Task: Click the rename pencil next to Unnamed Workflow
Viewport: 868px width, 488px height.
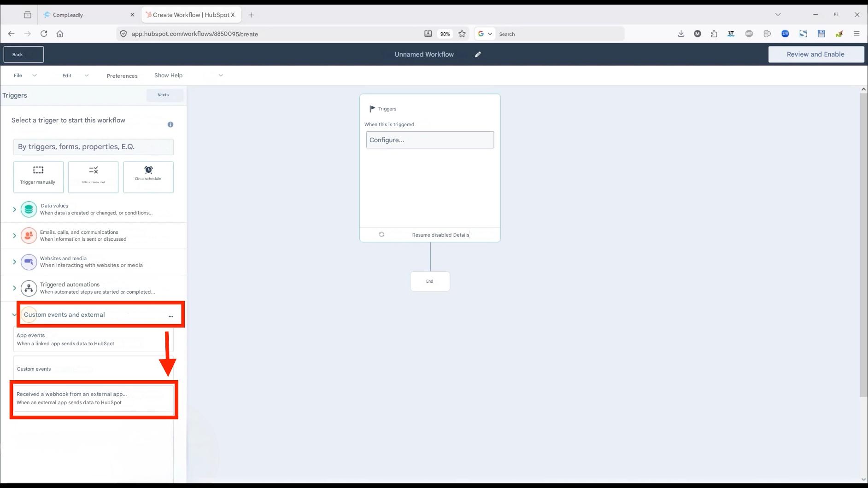Action: pos(477,54)
